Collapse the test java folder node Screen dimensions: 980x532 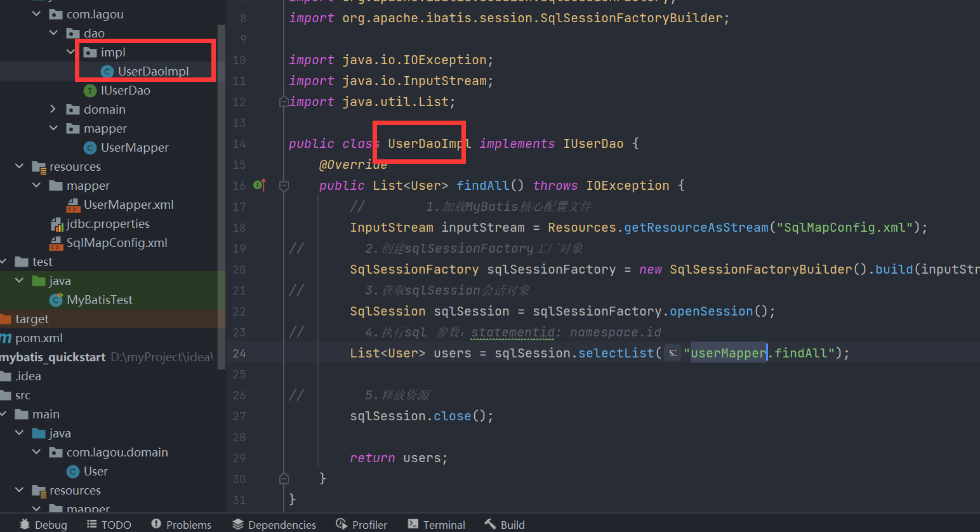point(19,281)
